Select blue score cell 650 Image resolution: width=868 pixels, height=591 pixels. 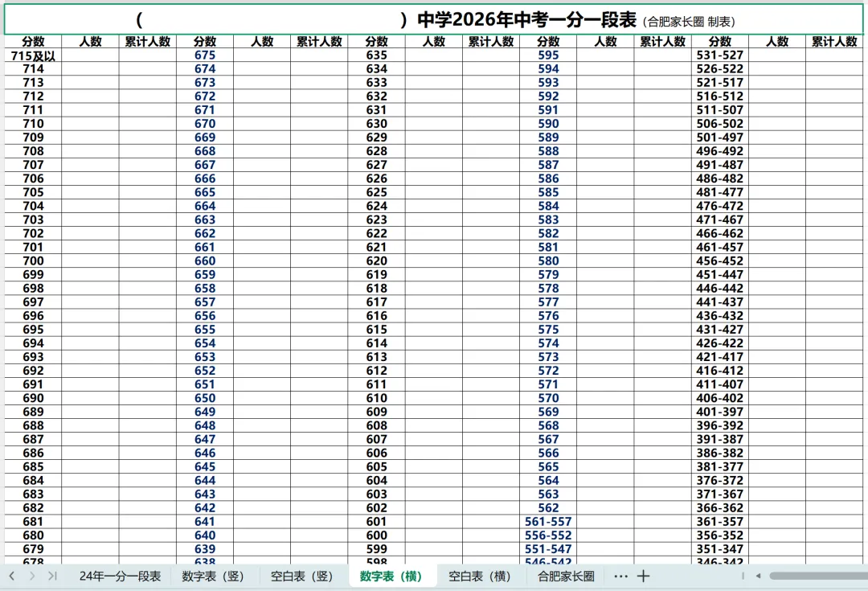(205, 398)
